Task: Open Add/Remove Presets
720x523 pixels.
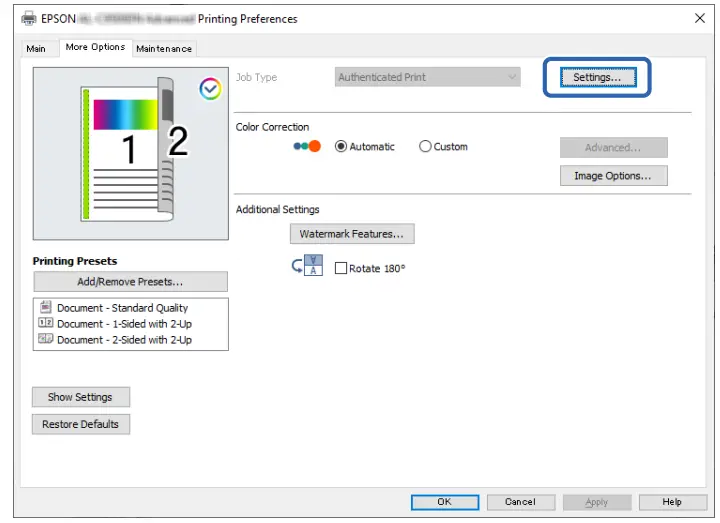Action: click(130, 281)
